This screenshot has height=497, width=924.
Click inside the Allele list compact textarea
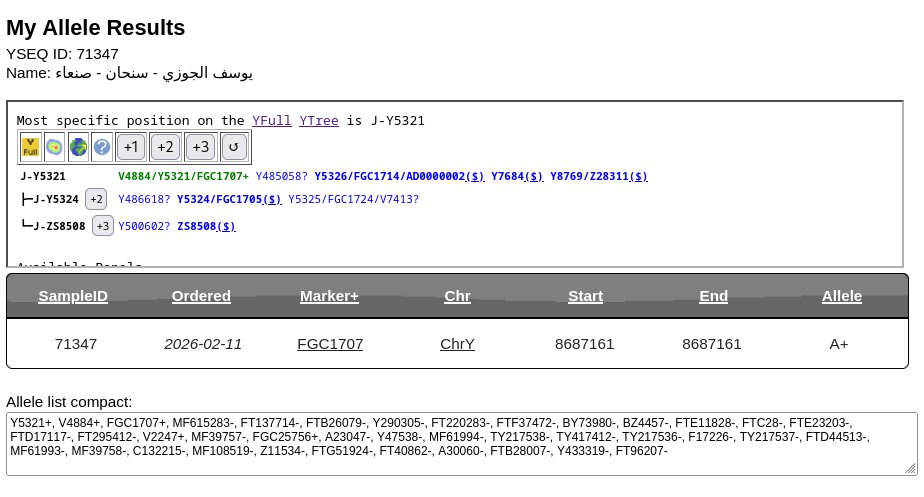[x=462, y=444]
